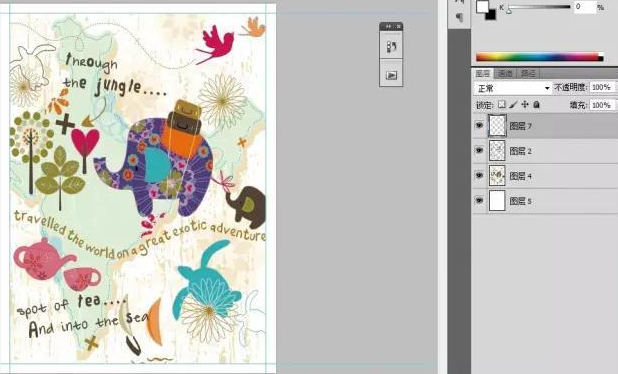Viewport: 618px width, 374px height.
Task: Click the 填充 fill percentage field
Action: tap(602, 105)
